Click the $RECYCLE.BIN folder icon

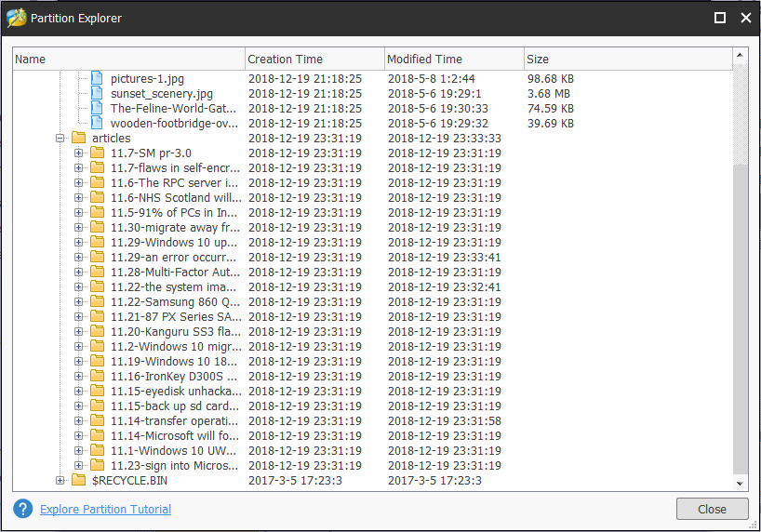[x=79, y=481]
